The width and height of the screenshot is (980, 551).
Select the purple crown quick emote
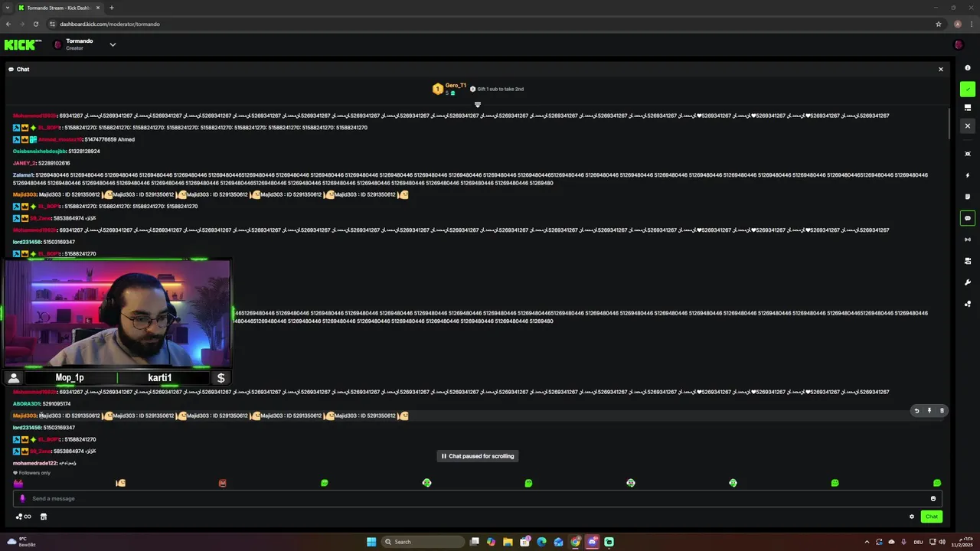pyautogui.click(x=18, y=483)
